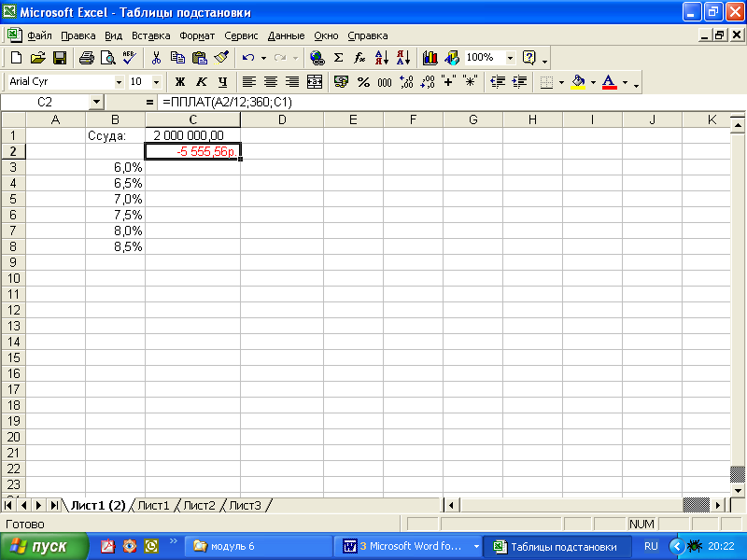Open the Function Wizard fx icon
This screenshot has height=560, width=747.
359,58
